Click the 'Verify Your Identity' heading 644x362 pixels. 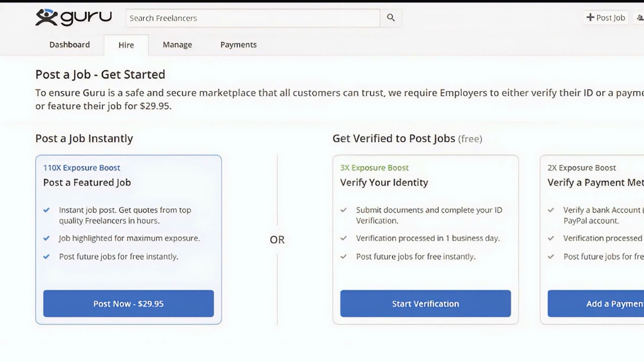(x=384, y=182)
